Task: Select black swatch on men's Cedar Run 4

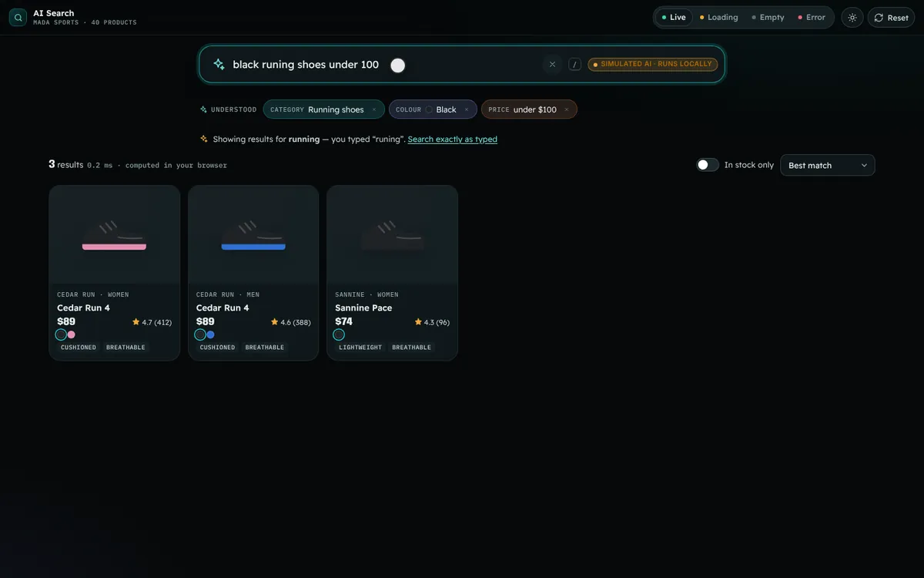Action: pos(200,334)
